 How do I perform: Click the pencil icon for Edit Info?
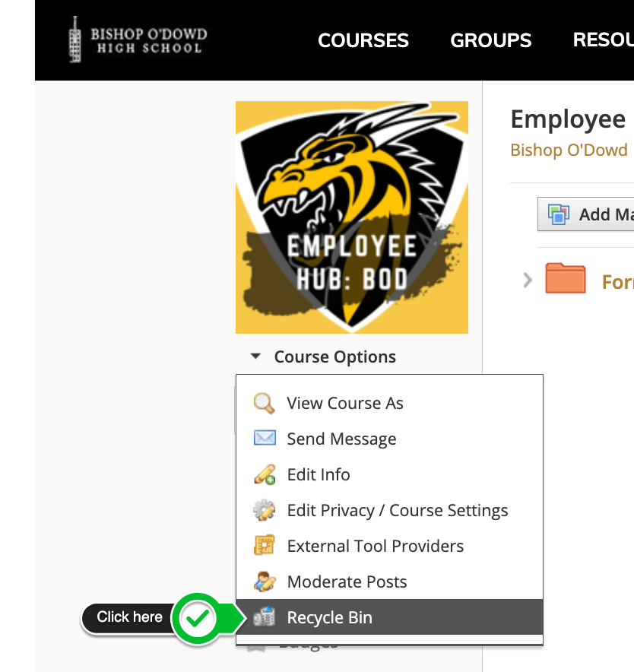tap(265, 474)
